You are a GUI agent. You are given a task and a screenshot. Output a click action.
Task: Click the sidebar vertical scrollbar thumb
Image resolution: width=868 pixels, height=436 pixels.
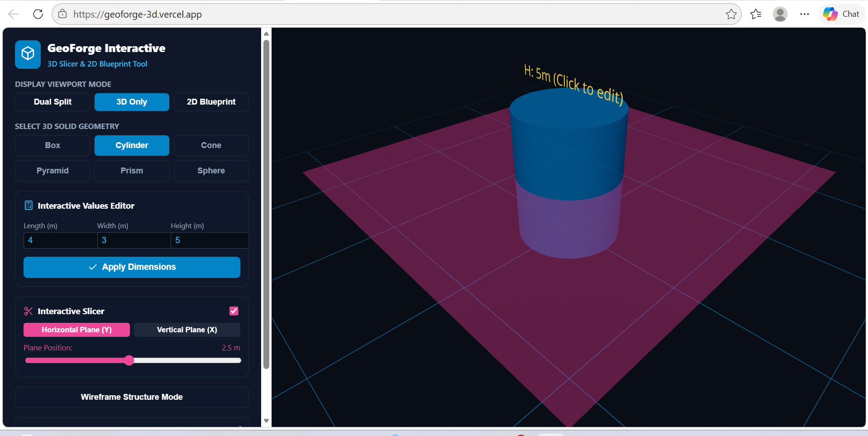click(266, 205)
